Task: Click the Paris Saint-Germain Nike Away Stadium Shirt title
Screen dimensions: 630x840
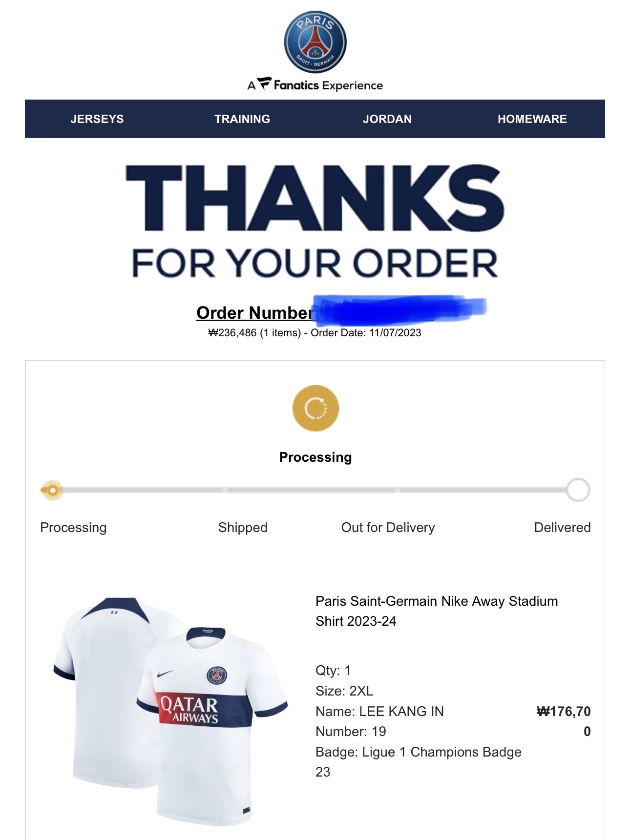Action: pyautogui.click(x=437, y=611)
